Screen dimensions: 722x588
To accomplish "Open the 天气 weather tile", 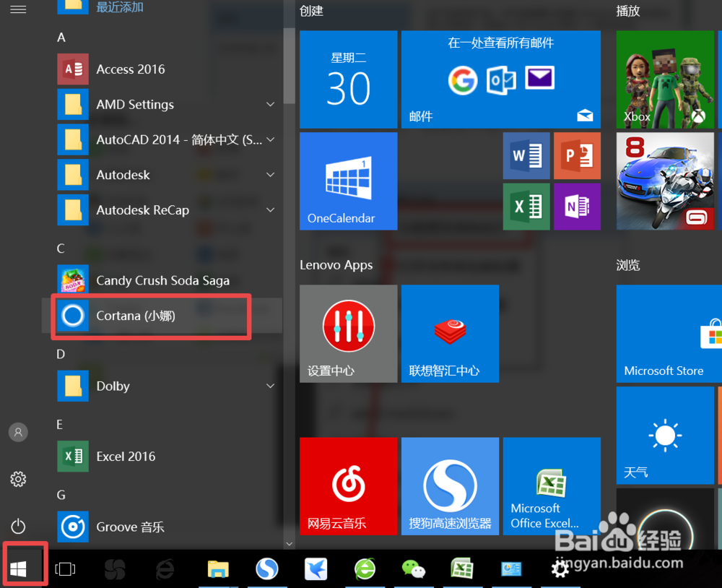I will click(x=666, y=436).
